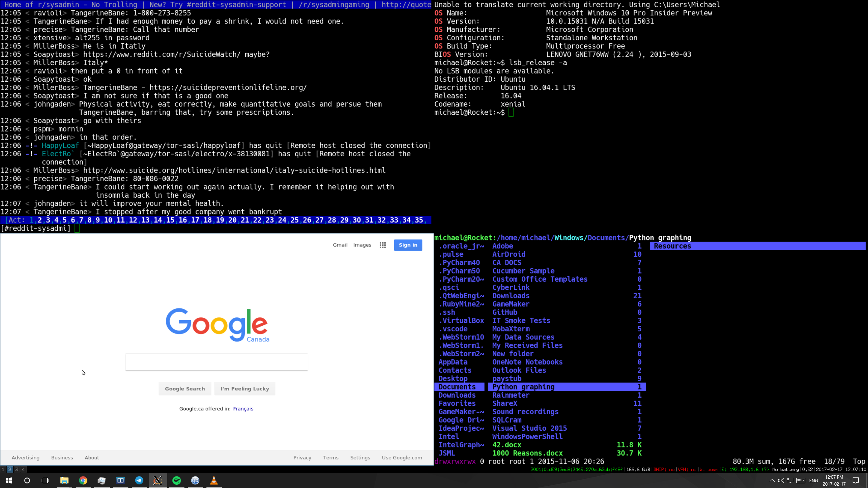Select the 42.docx file in ranger
The height and width of the screenshot is (488, 868).
pos(567,445)
